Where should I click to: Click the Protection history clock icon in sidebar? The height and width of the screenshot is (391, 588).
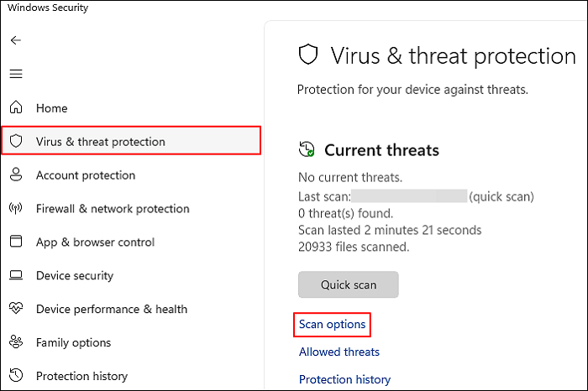[x=16, y=376]
